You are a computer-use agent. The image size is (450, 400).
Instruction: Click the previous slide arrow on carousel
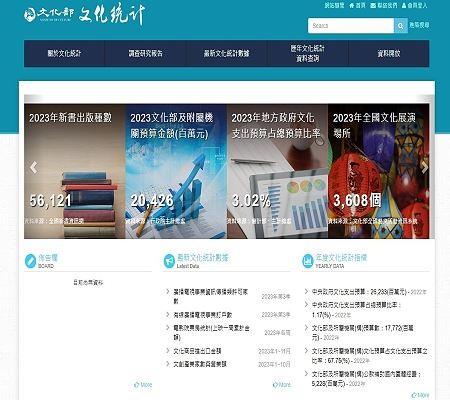(x=33, y=167)
